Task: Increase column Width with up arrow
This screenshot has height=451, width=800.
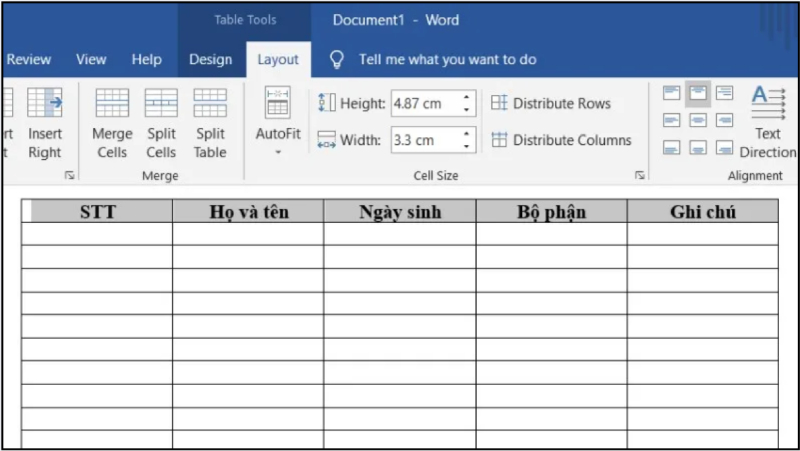Action: (x=466, y=134)
